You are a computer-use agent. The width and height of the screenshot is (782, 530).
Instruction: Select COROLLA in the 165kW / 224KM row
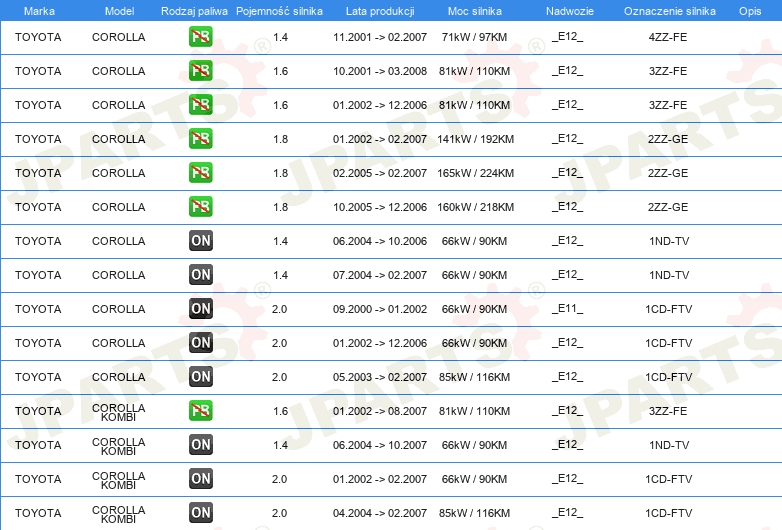point(119,173)
